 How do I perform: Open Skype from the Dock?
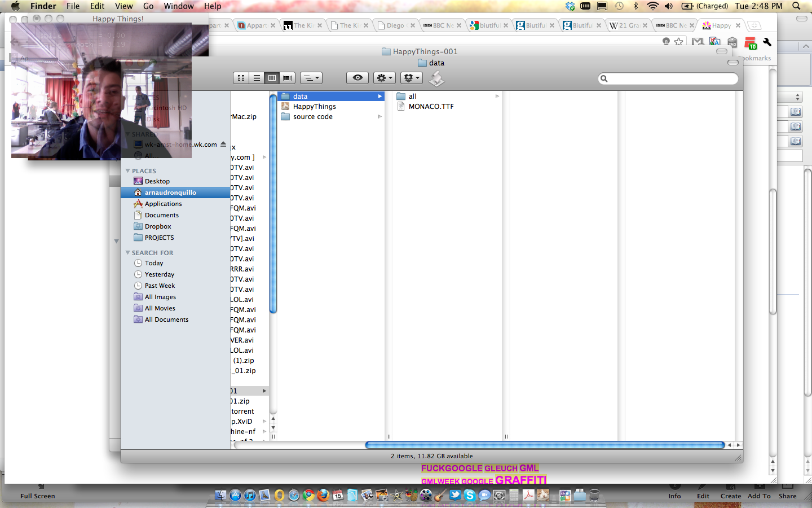(470, 496)
